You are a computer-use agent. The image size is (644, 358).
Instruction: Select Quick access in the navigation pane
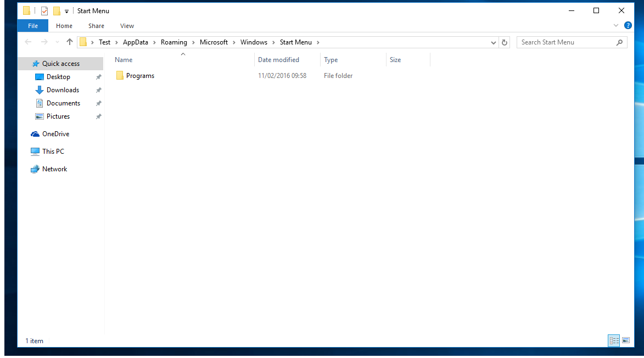click(x=61, y=64)
